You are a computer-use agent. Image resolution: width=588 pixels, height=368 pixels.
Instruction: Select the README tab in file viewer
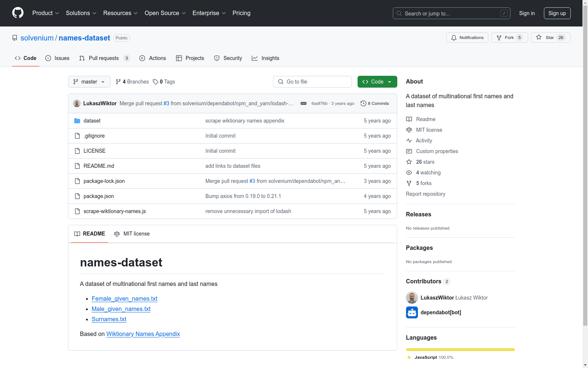tap(90, 234)
